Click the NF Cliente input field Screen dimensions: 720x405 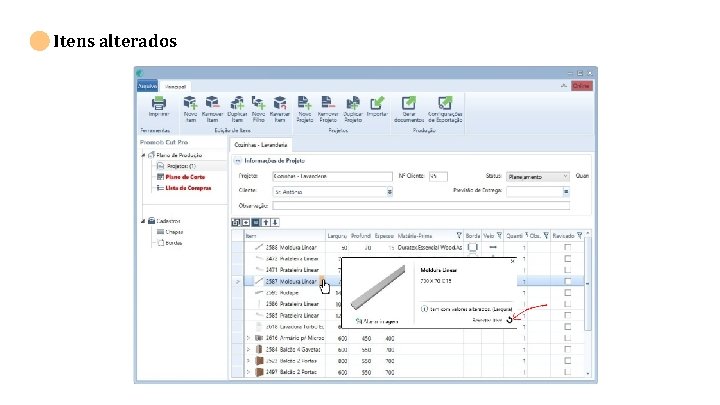pos(438,176)
